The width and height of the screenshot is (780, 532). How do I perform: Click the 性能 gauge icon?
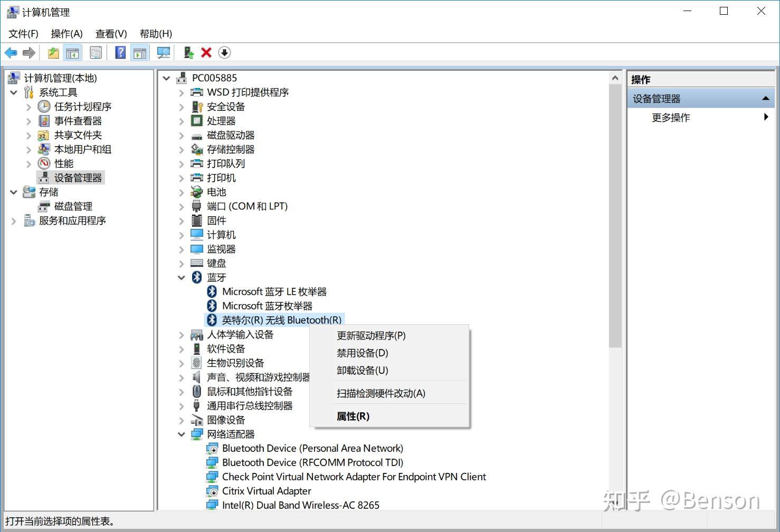pos(44,163)
